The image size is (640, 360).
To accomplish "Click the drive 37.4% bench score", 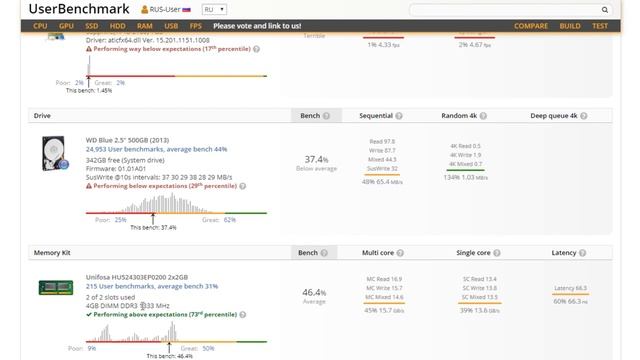I will (x=316, y=159).
